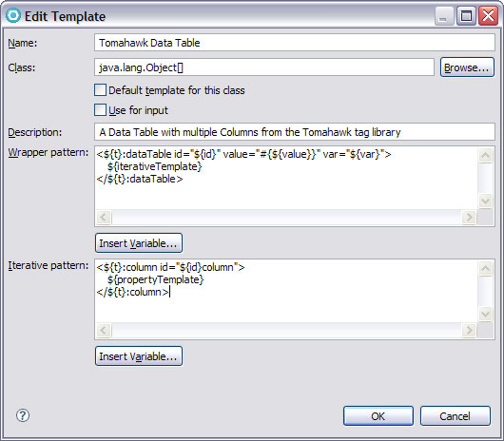This screenshot has height=441, width=504.
Task: Click Iterative pattern scroll down arrow
Action: pos(485,315)
